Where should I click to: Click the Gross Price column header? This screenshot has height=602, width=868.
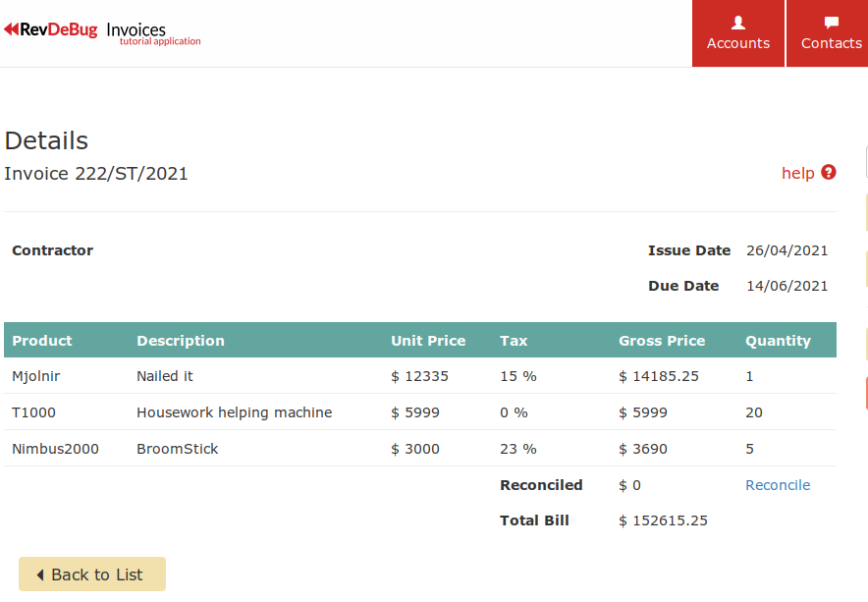[x=662, y=341]
